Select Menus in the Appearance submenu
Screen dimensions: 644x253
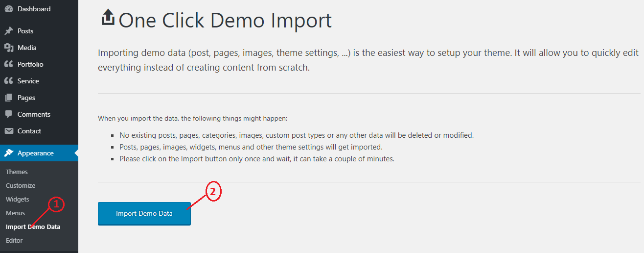click(15, 213)
